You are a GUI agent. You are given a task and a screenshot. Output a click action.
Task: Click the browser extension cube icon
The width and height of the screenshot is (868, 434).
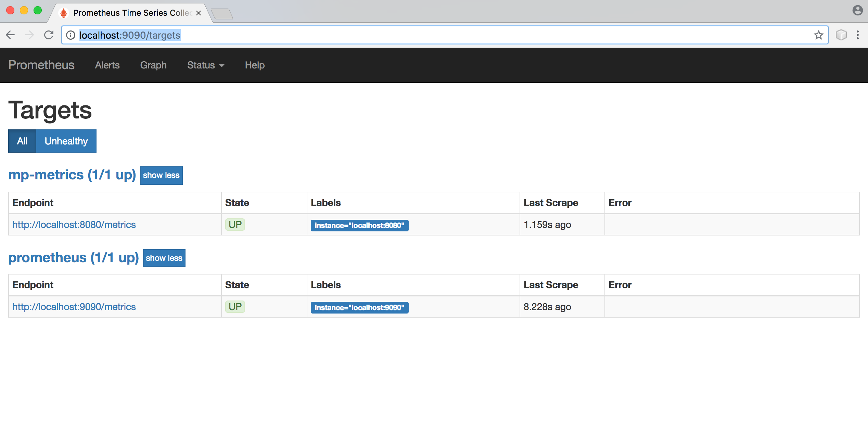(841, 35)
